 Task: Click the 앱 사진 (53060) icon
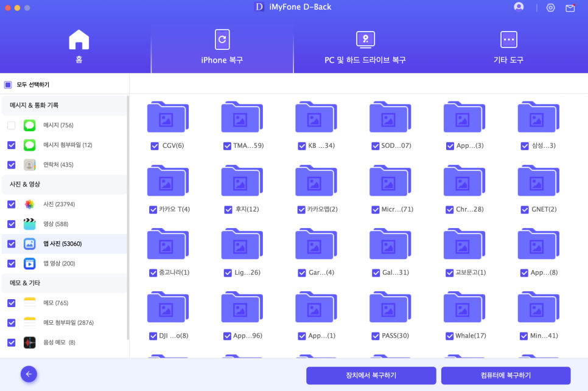click(30, 244)
